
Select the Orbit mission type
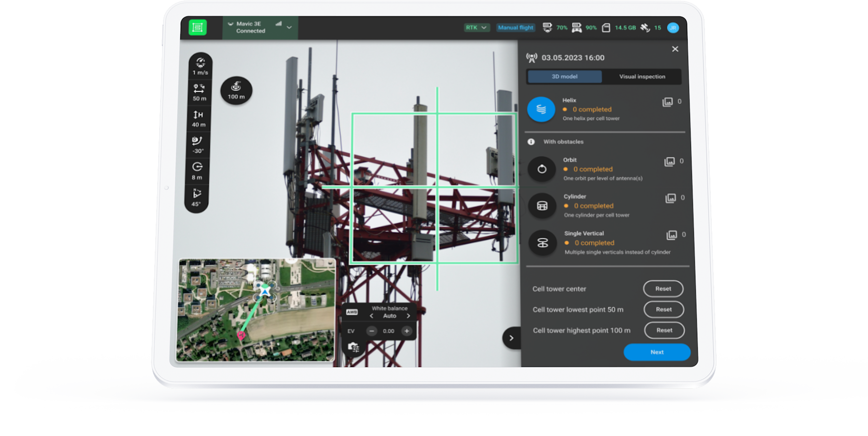[542, 169]
